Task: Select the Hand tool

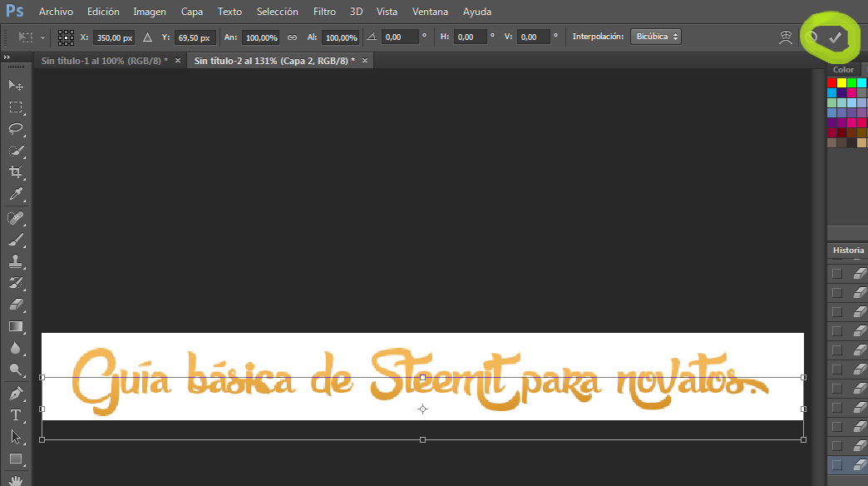Action: pyautogui.click(x=16, y=480)
